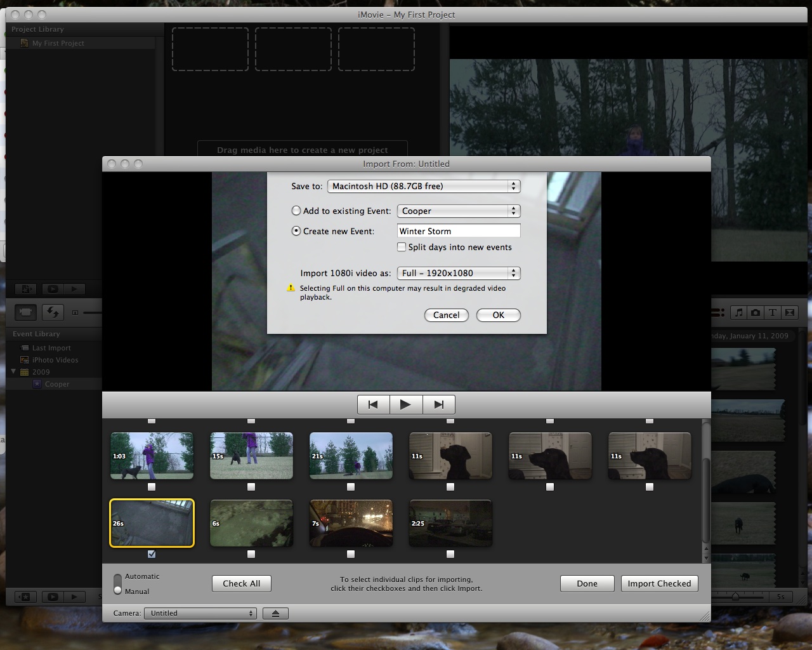Click the Import Checked button
The width and height of the screenshot is (812, 650).
coord(660,583)
